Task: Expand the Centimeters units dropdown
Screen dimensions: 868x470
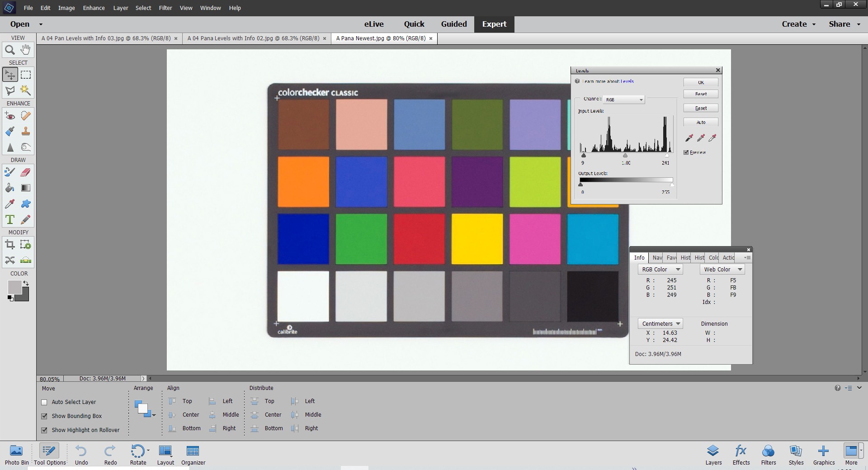Action: click(x=660, y=324)
